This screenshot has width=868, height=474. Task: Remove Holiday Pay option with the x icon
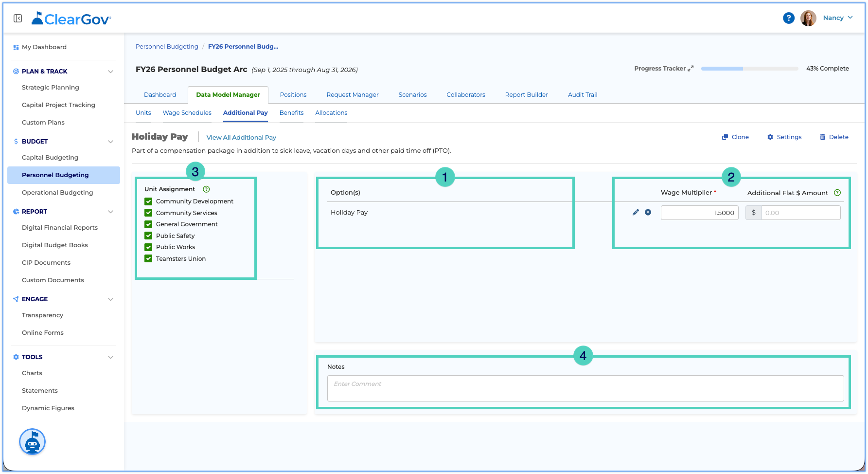tap(648, 212)
